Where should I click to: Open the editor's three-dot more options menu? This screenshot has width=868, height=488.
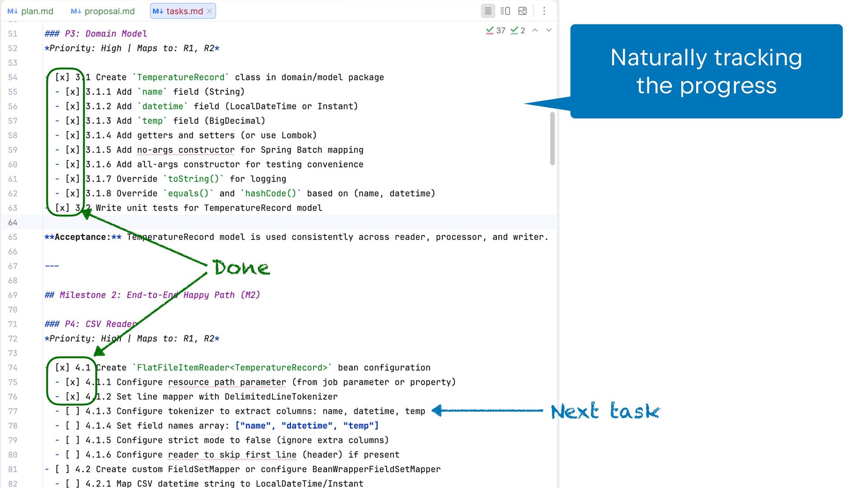click(544, 11)
